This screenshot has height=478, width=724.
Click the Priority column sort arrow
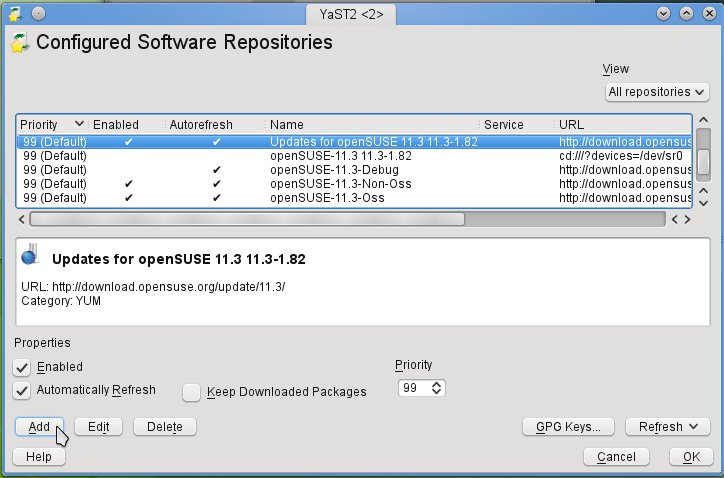[x=79, y=124]
